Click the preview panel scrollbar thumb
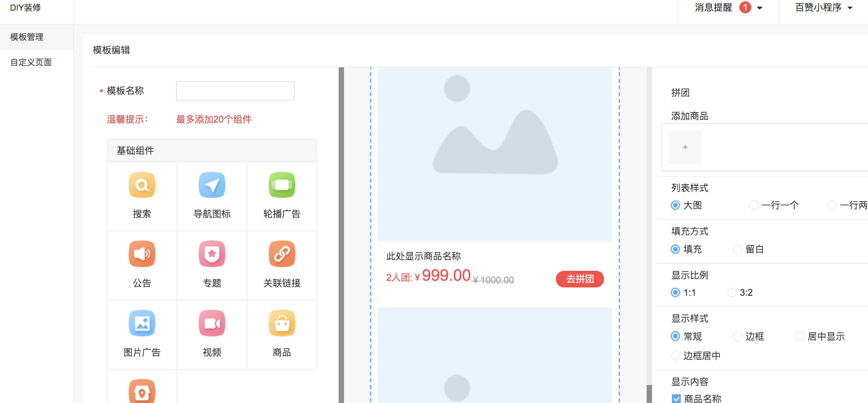 coord(649,394)
